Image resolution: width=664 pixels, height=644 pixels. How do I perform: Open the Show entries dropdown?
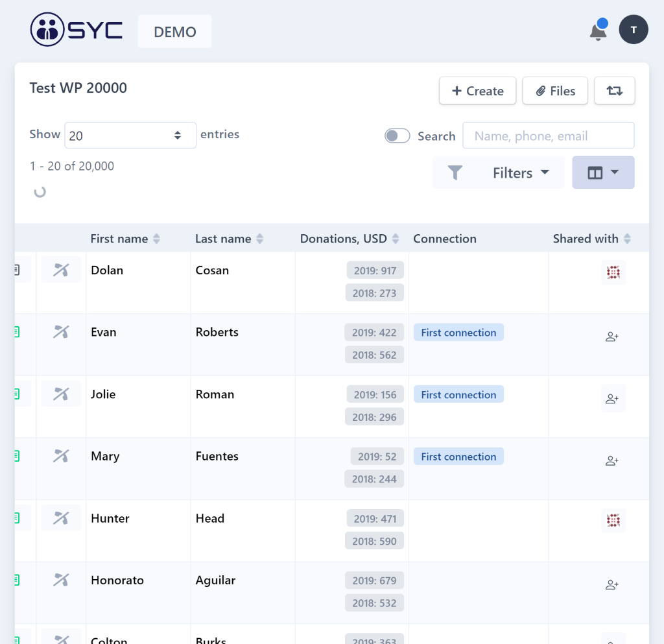[130, 136]
